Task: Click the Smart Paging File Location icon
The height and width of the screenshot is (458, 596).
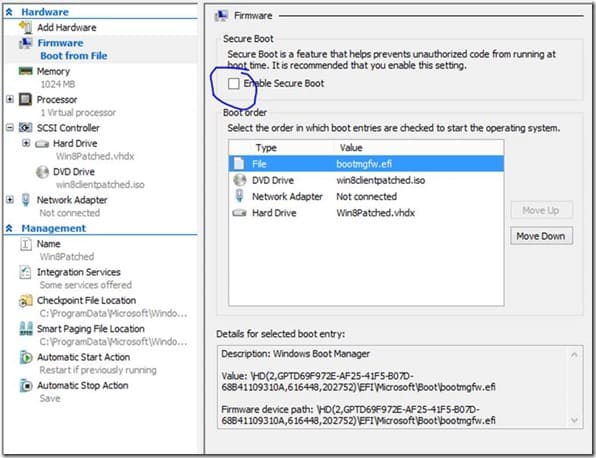Action: pos(26,329)
